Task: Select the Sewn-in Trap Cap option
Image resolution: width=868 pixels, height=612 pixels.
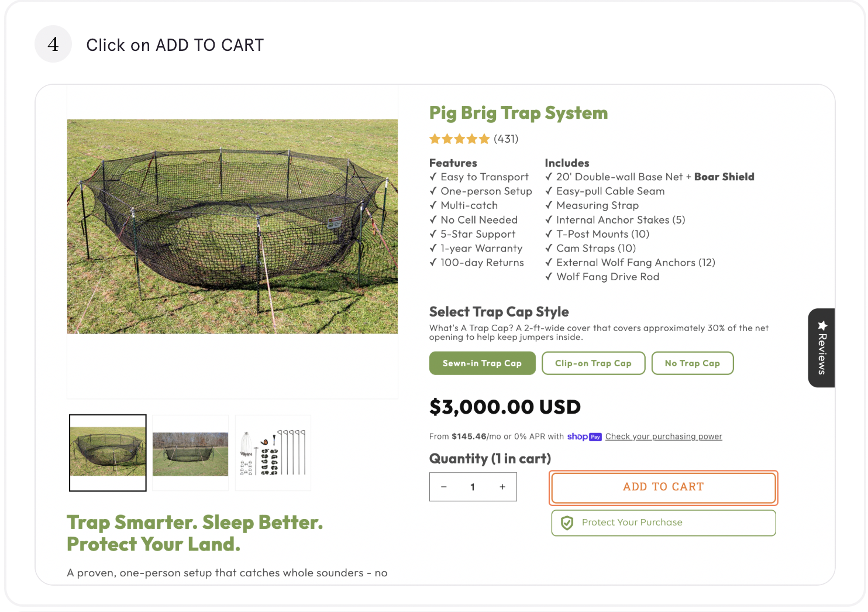Action: coord(482,363)
